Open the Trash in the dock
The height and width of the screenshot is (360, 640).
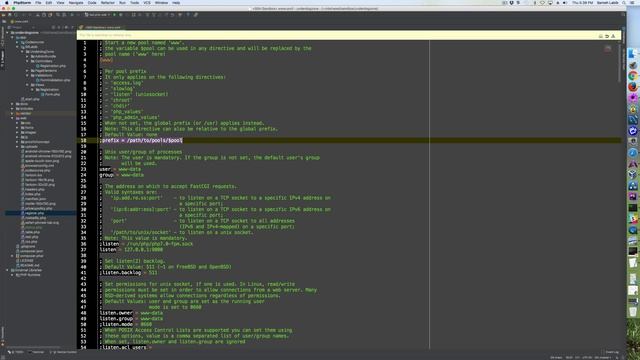pyautogui.click(x=633, y=312)
